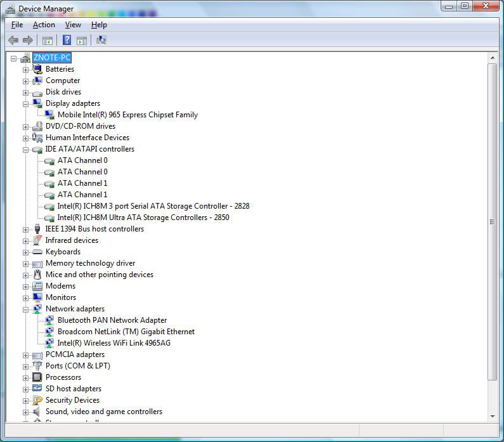Select Intel(R) Wireless WiFi Link 4965AG
The height and width of the screenshot is (442, 504).
(x=113, y=343)
